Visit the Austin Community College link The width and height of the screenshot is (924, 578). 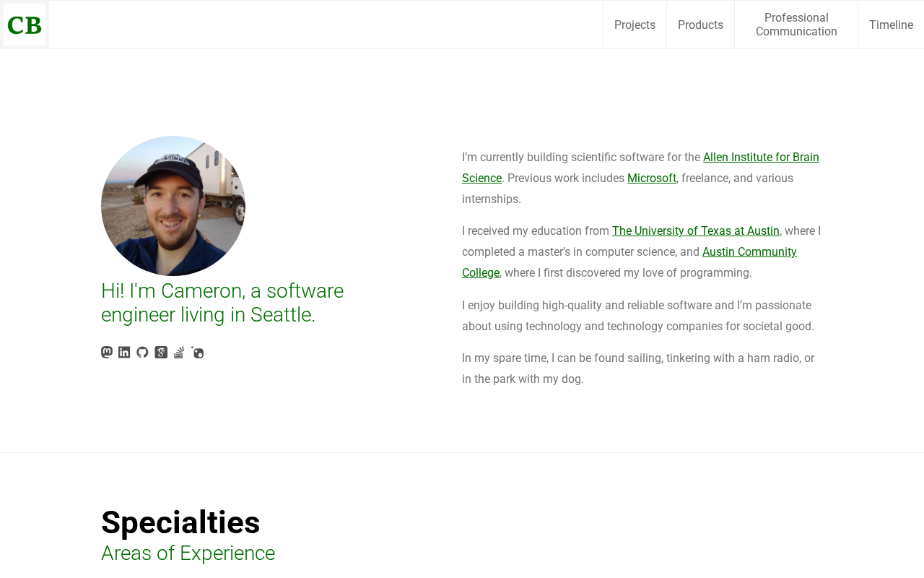click(749, 252)
